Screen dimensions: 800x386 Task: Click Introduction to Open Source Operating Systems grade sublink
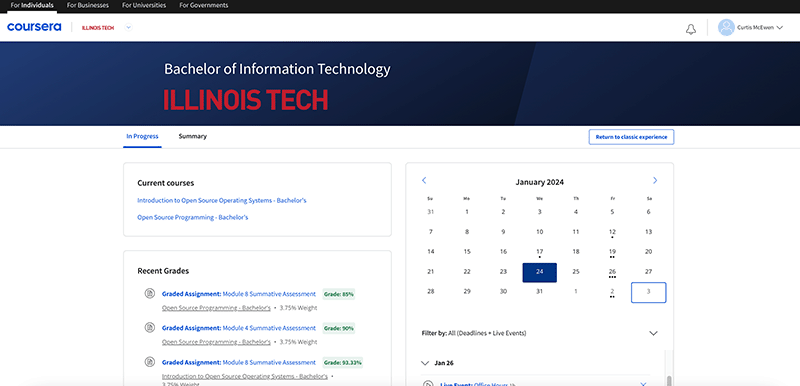(245, 376)
